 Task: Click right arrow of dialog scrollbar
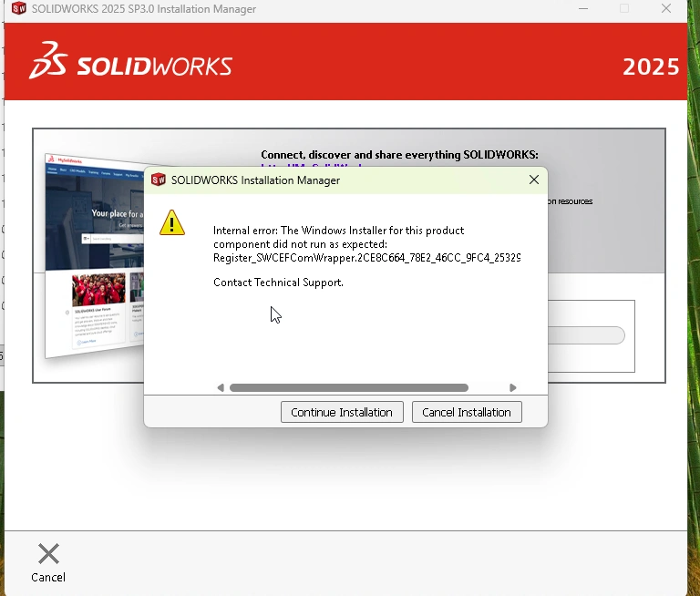tap(512, 387)
